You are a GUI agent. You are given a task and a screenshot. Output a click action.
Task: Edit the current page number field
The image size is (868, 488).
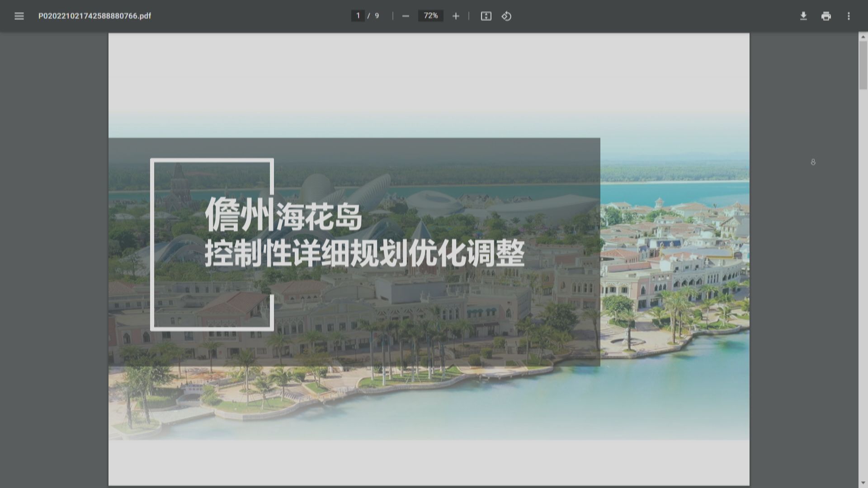pos(358,16)
